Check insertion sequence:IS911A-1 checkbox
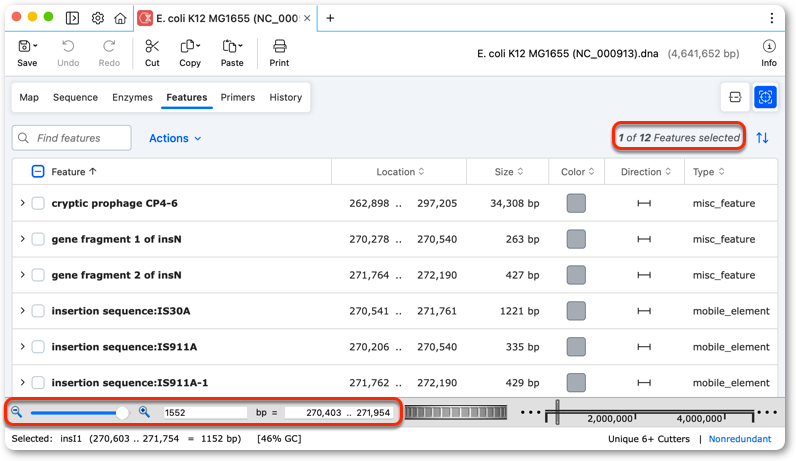796x461 pixels. click(x=38, y=382)
